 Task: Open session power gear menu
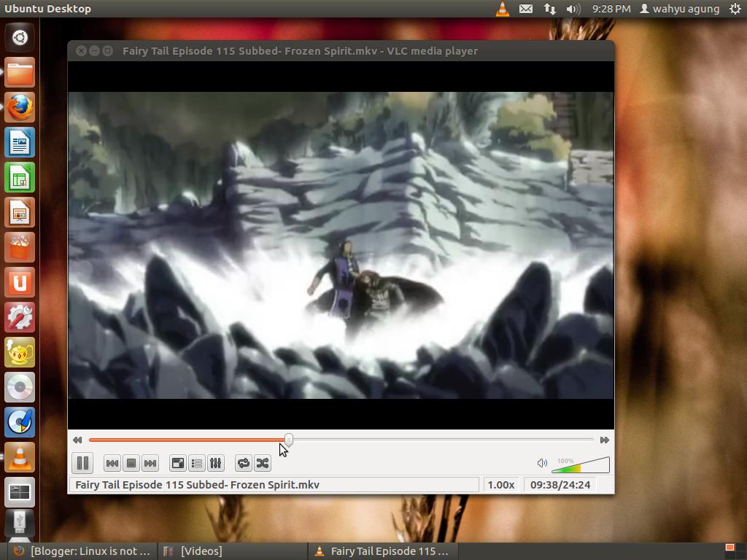pos(735,9)
